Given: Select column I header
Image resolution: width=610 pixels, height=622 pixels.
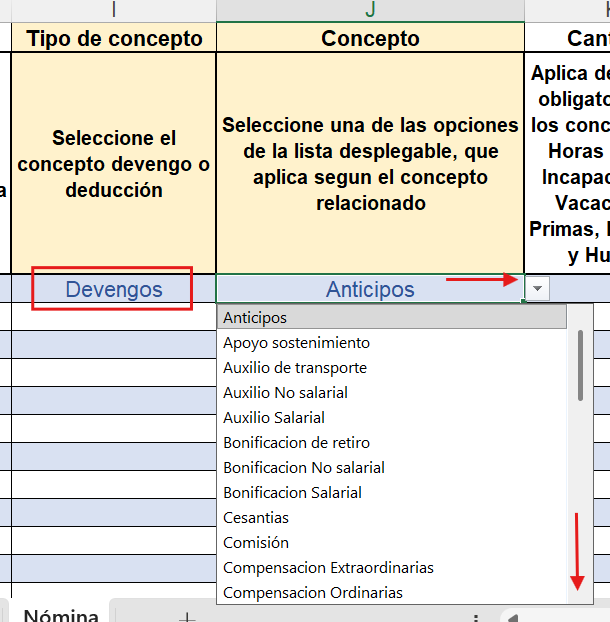Looking at the screenshot, I should tap(113, 10).
